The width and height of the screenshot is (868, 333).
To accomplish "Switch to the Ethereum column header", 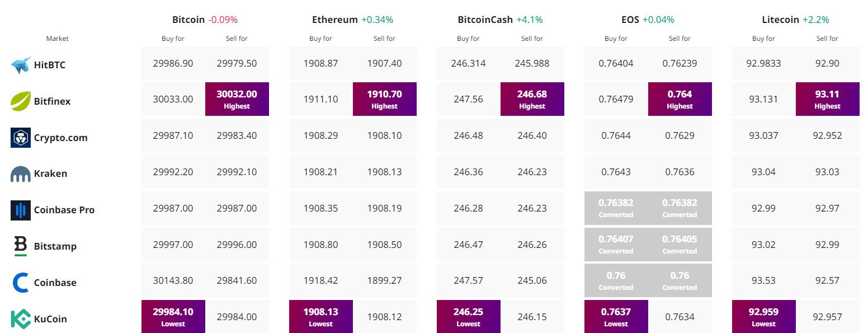I will (334, 19).
